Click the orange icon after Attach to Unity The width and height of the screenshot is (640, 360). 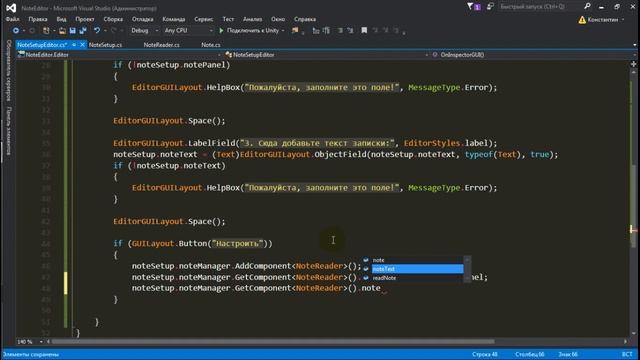tap(295, 31)
